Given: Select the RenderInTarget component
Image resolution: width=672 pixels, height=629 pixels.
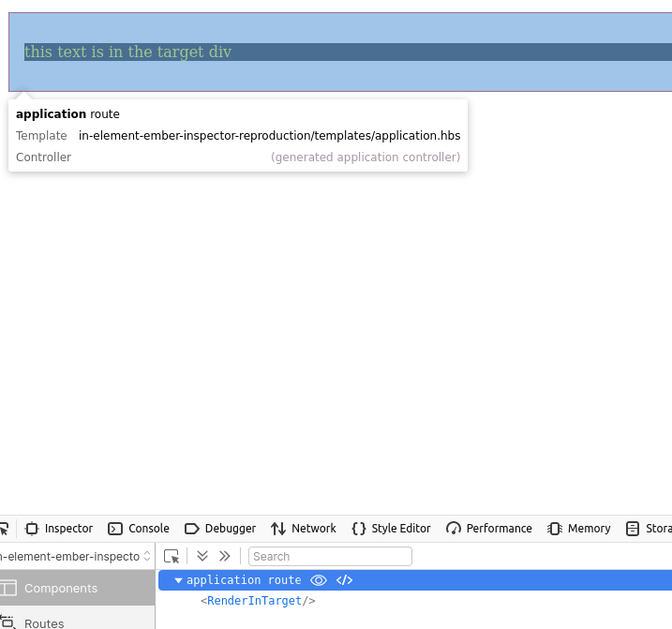Looking at the screenshot, I should (x=258, y=601).
